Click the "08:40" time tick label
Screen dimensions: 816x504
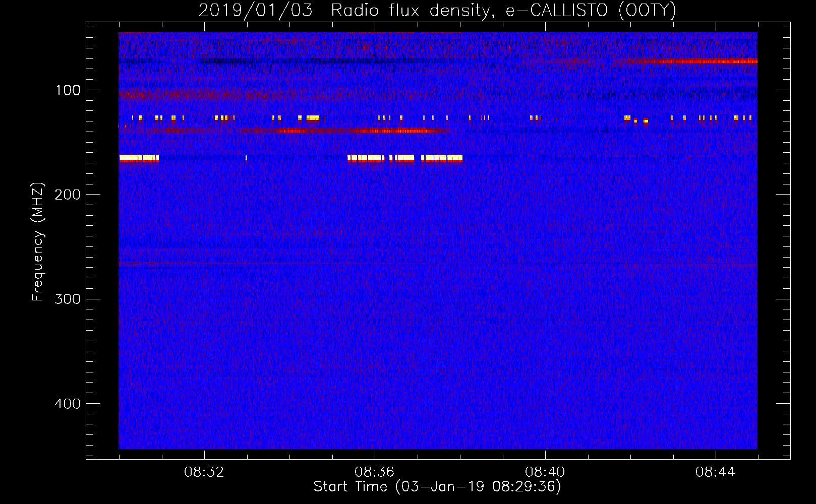(x=545, y=472)
